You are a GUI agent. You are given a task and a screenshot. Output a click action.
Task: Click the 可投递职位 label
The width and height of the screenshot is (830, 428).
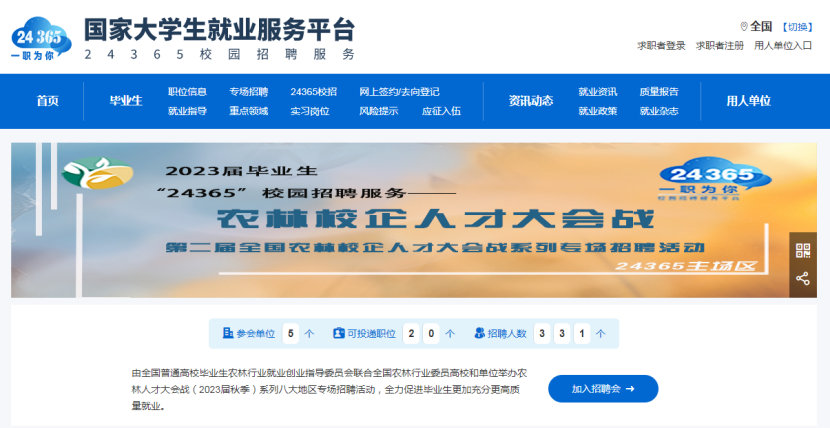point(371,334)
